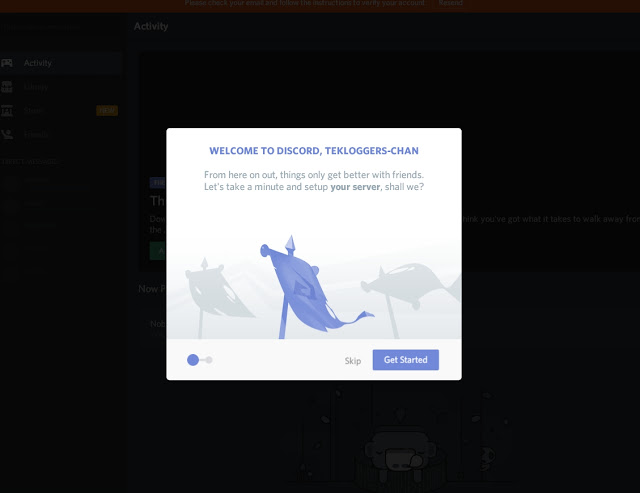The image size is (640, 493).
Task: Click the Store icon in sidebar
Action: pyautogui.click(x=7, y=110)
